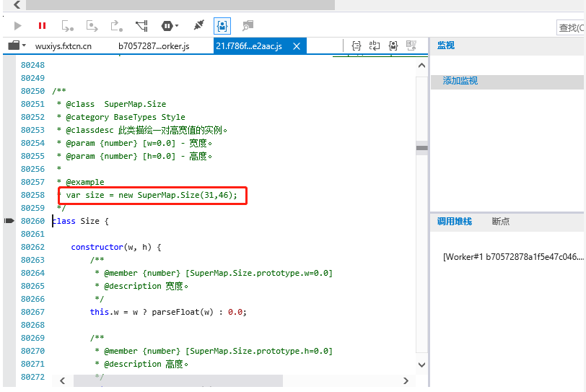The image size is (586, 392).
Task: Click the Find in files magnifier icon
Action: click(248, 26)
